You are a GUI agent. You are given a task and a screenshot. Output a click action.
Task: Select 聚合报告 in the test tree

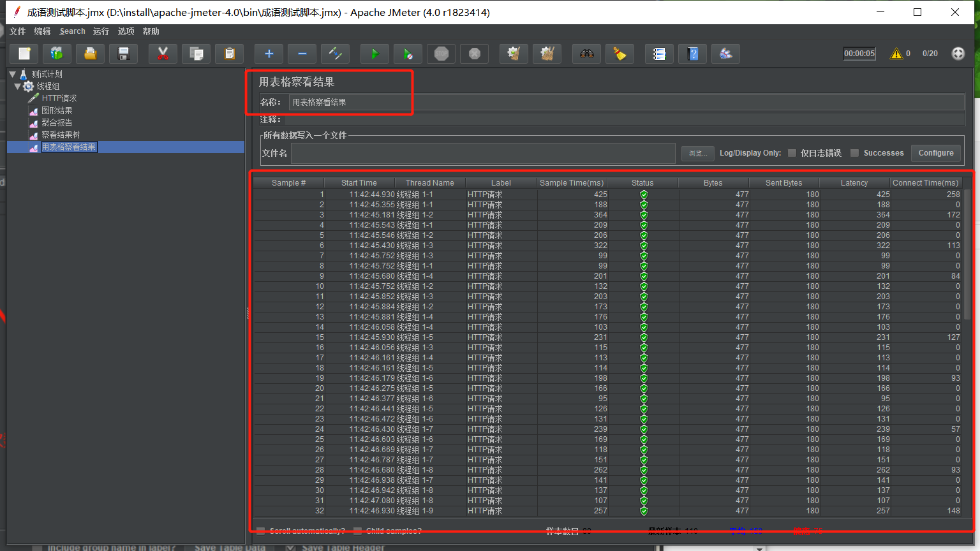(57, 122)
